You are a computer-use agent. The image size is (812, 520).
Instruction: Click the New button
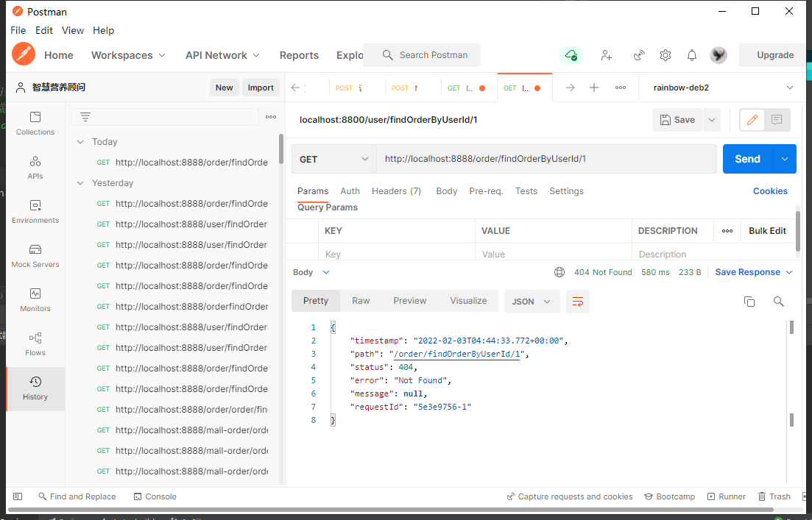click(x=225, y=88)
